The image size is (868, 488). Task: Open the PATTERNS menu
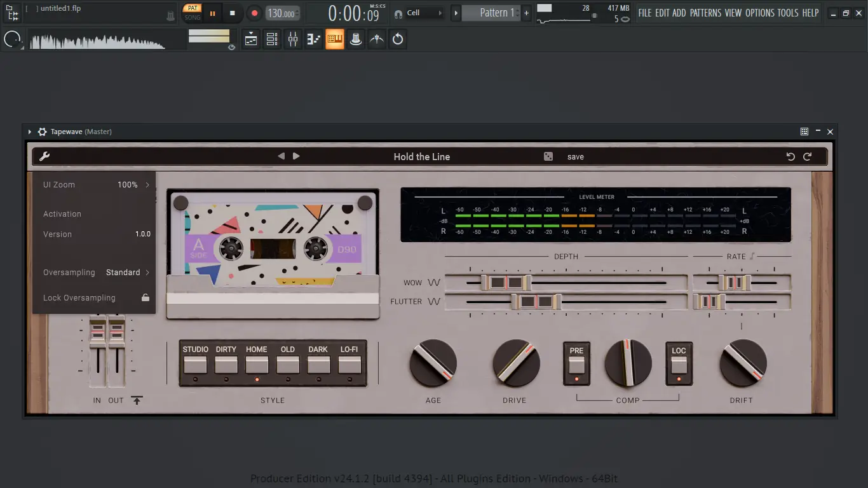[x=705, y=13]
